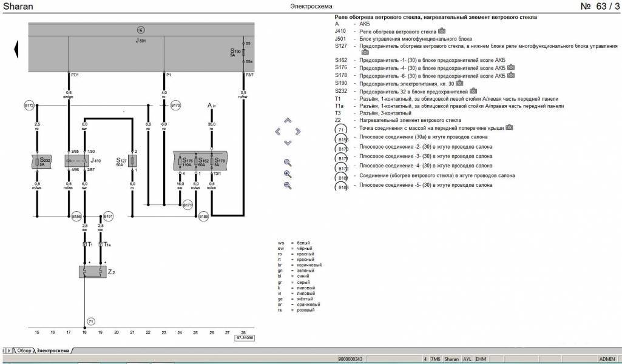
Task: Reset zoom with the plain magnifier icon
Action: [288, 163]
